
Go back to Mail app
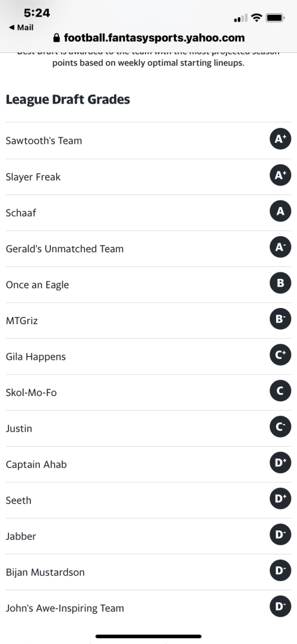[x=21, y=27]
